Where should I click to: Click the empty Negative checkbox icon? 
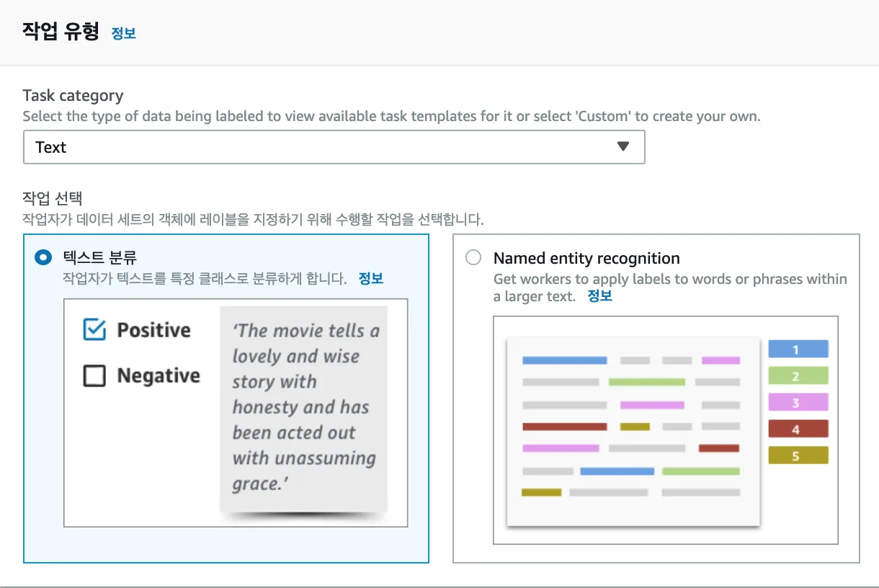click(x=94, y=375)
